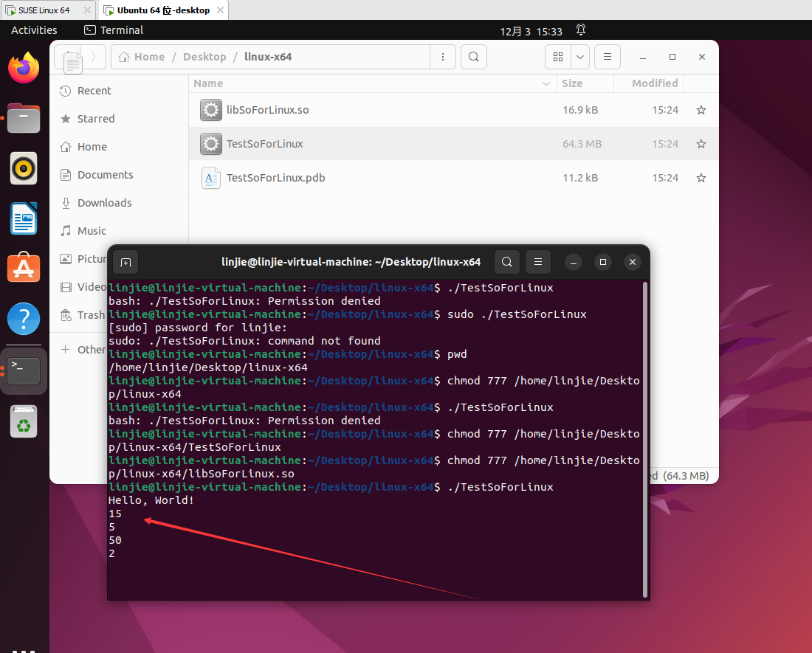Click Desktop in the path bar
The width and height of the screenshot is (812, 653).
pyautogui.click(x=204, y=57)
